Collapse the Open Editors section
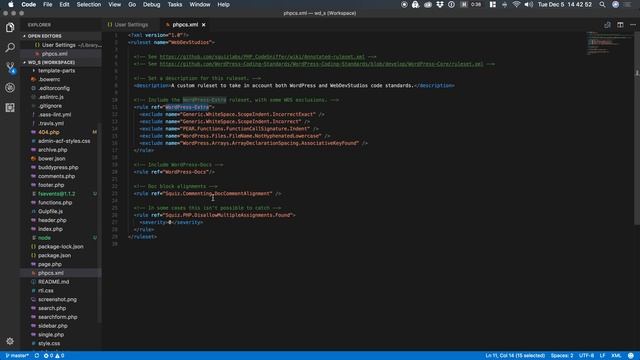This screenshot has height=360, width=640. pos(61,36)
